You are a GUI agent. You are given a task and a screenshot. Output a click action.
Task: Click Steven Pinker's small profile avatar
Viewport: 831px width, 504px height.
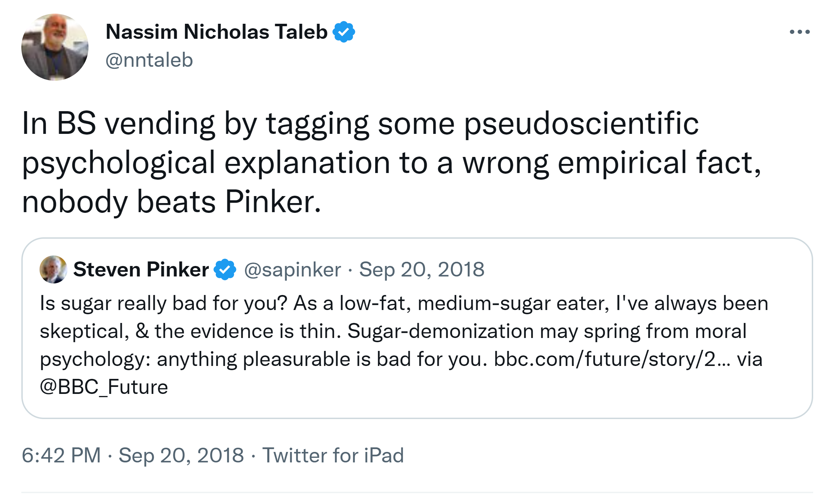coord(53,269)
